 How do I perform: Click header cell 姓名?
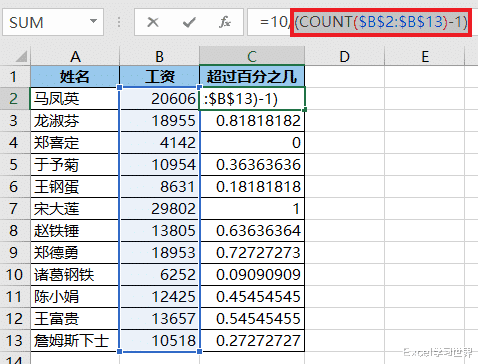[x=75, y=77]
